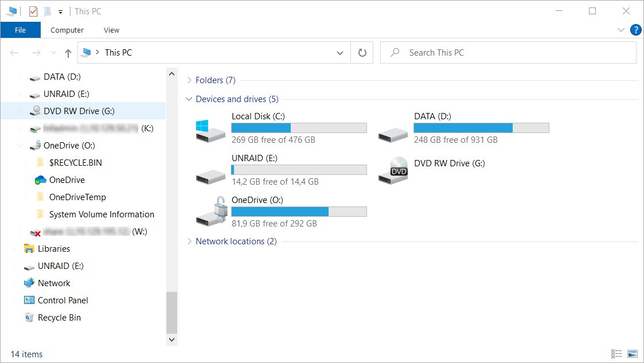Open Control Panel from navigation pane
644x363 pixels.
coord(63,300)
